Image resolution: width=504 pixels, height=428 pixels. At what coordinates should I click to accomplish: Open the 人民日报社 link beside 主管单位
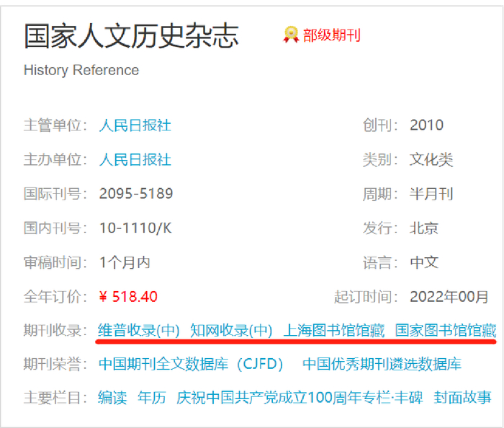[x=135, y=125]
